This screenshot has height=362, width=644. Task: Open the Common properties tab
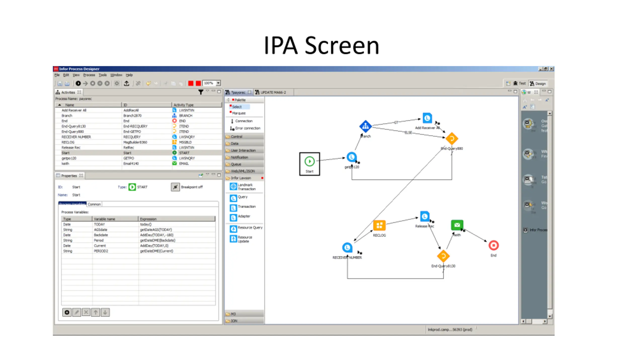click(x=94, y=204)
